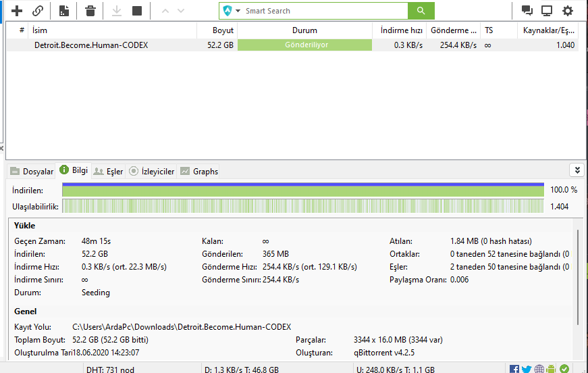Click the Android icon in status bar

(551, 369)
